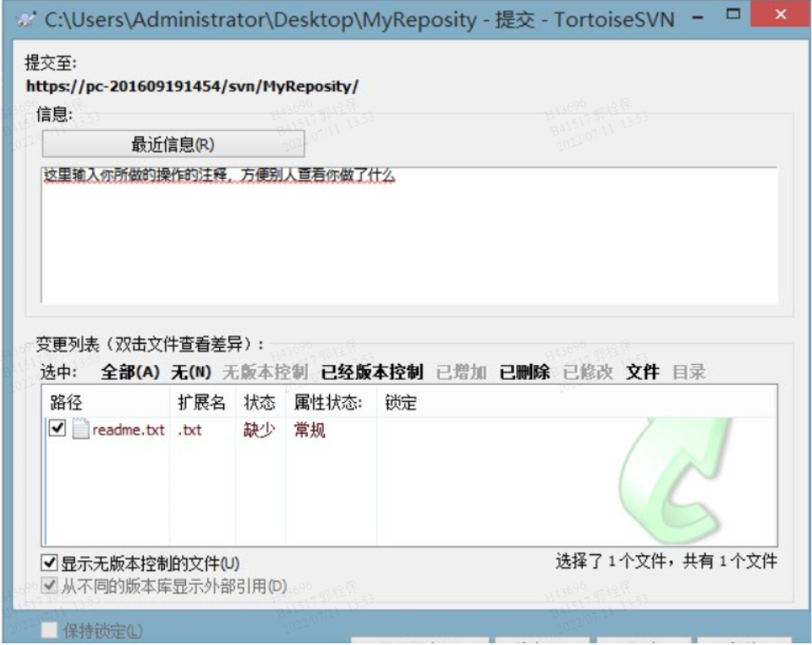Close the TortoiseSVN commit dialog
812x645 pixels.
click(x=781, y=14)
